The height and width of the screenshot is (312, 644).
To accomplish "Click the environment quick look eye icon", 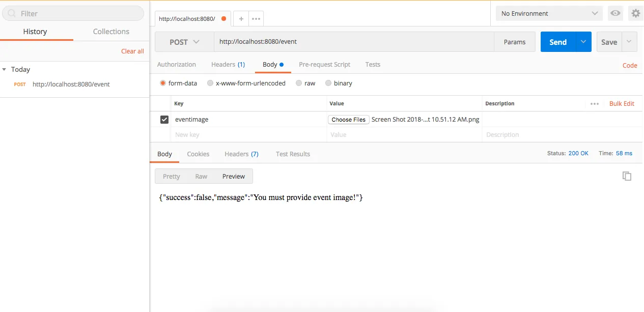I will [x=615, y=13].
